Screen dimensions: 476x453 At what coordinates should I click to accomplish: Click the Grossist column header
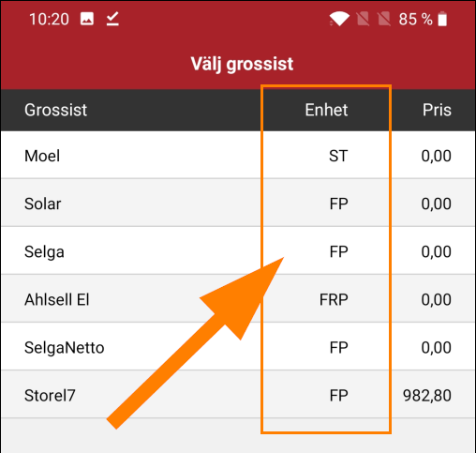55,110
